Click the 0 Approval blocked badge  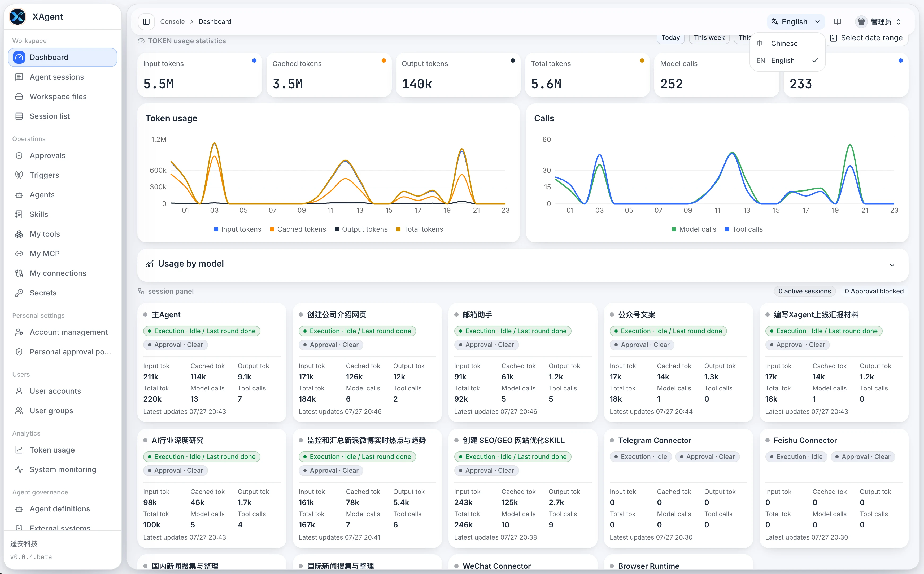[x=874, y=291]
